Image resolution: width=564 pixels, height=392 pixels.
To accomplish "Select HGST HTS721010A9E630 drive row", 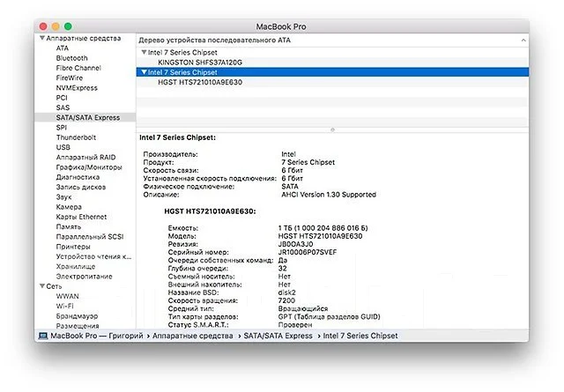I will click(x=332, y=82).
